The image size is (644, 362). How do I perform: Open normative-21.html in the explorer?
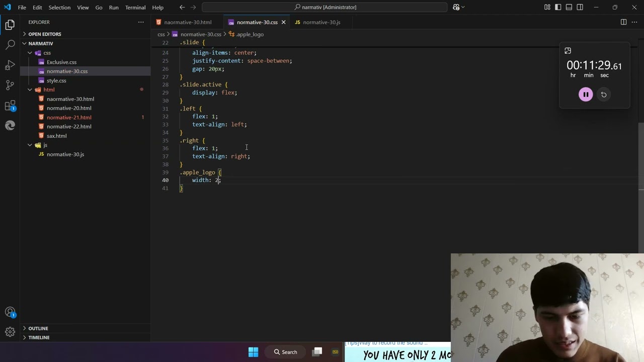(x=69, y=117)
